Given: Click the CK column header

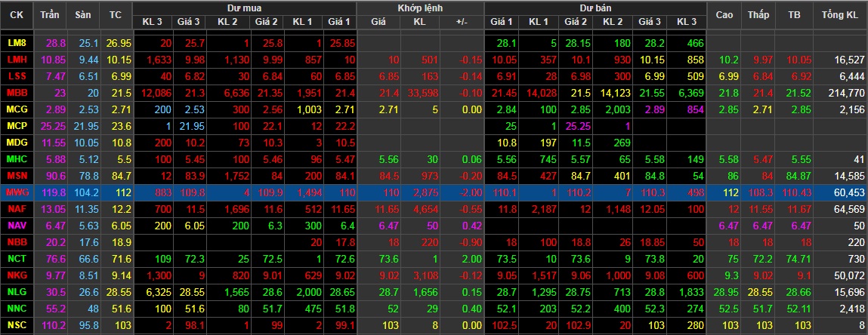Looking at the screenshot, I should (17, 14).
